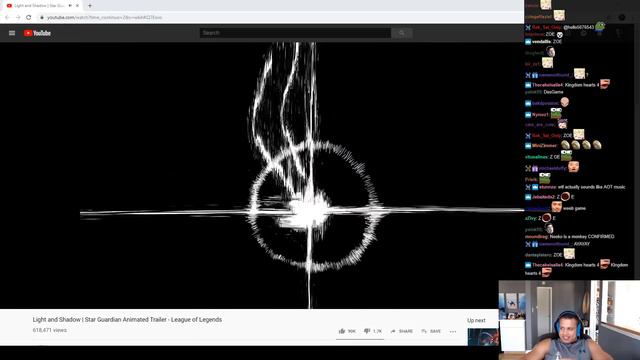Go to YouTube home via logo
Screen dimensions: 640x360
click(37, 33)
